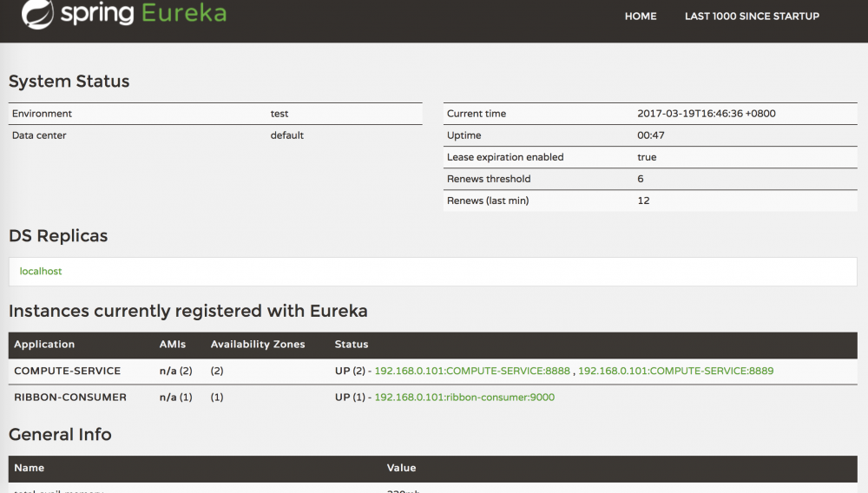Viewport: 868px width, 493px height.
Task: Click the Spring leaf logo icon
Action: click(37, 14)
